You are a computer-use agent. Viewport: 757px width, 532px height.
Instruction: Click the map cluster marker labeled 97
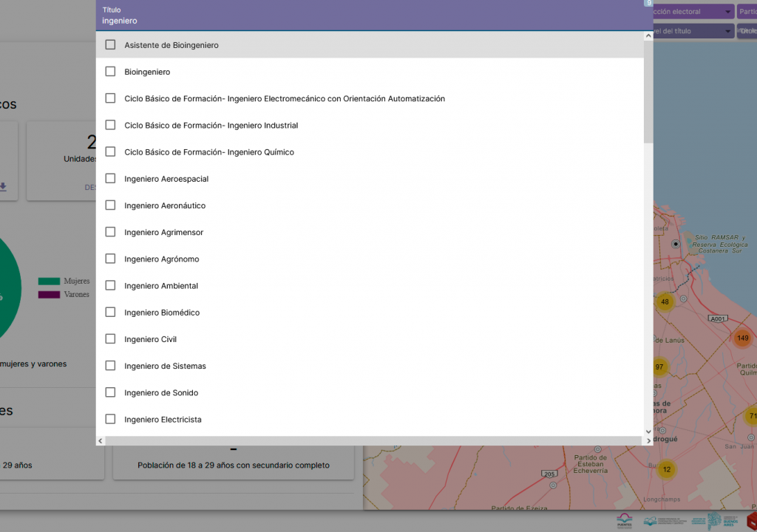659,366
